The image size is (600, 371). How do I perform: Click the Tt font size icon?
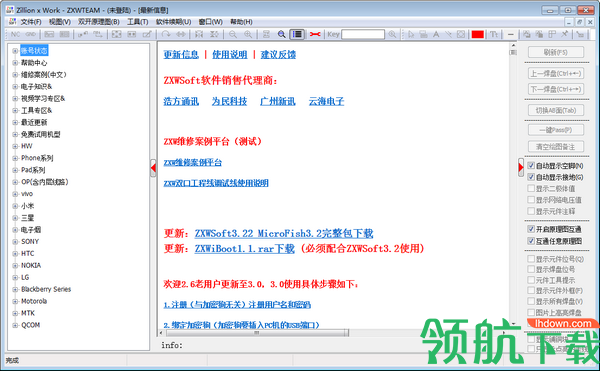[x=494, y=34]
